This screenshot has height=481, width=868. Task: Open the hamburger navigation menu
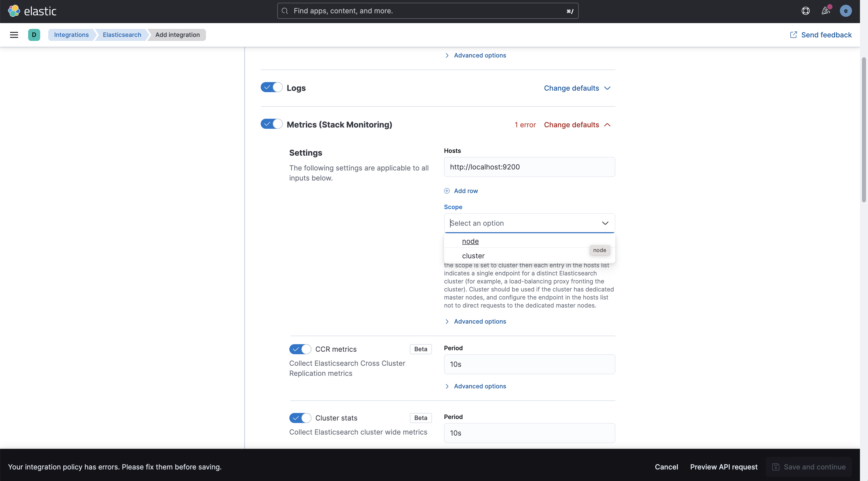click(x=14, y=35)
